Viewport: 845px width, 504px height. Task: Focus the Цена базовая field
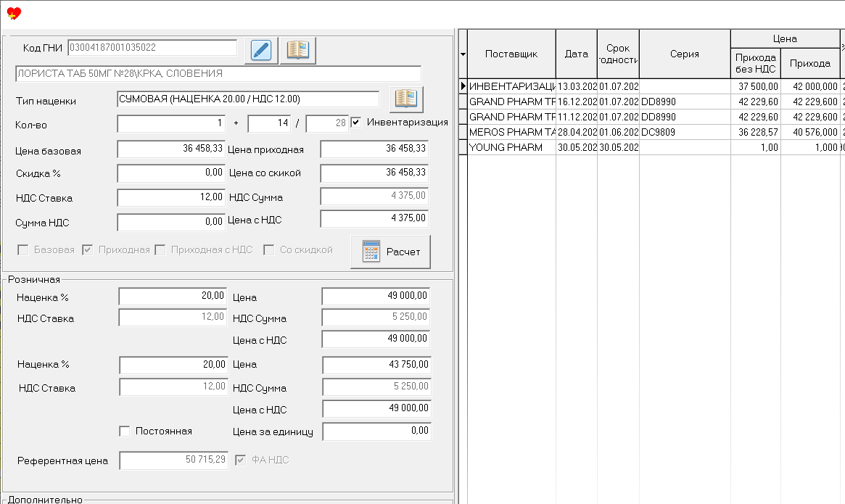click(x=171, y=149)
